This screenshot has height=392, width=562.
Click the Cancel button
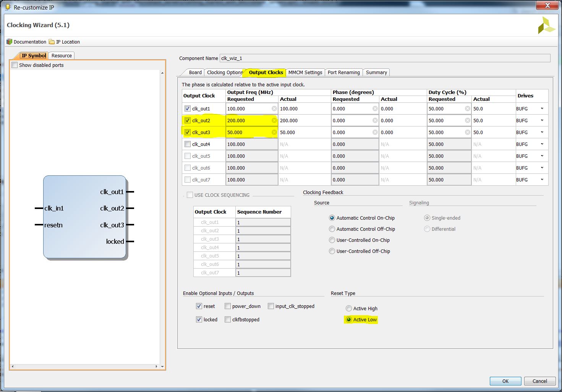click(x=540, y=381)
